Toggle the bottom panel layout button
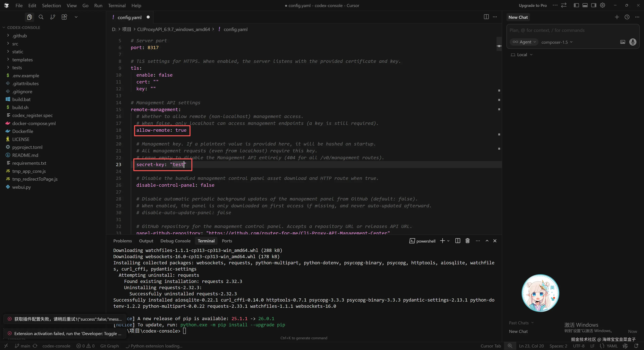The height and width of the screenshot is (350, 644). tap(585, 5)
